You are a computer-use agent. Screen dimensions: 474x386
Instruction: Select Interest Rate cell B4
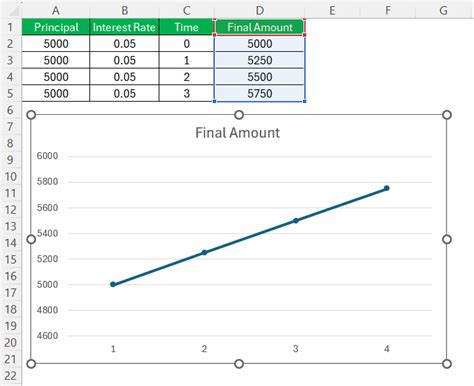124,77
